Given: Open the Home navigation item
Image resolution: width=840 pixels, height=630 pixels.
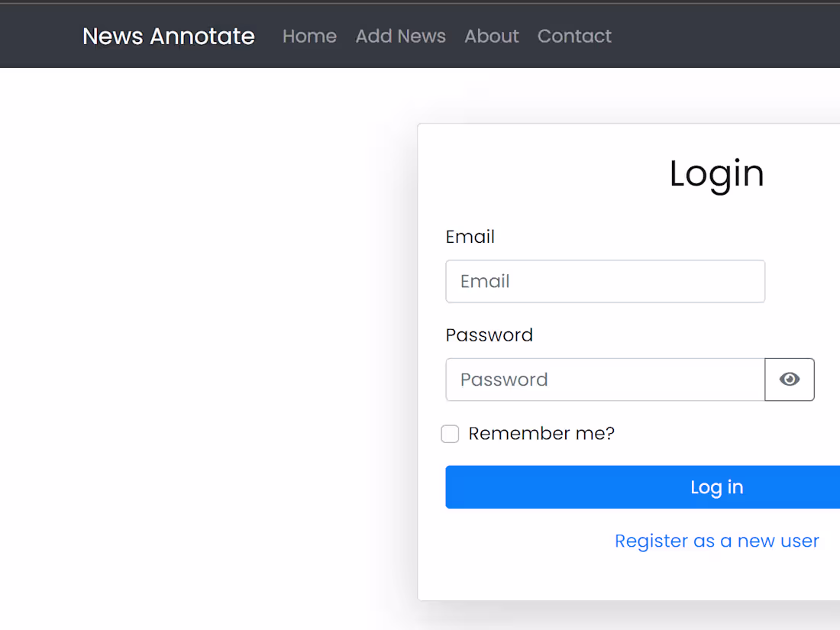Looking at the screenshot, I should 309,36.
